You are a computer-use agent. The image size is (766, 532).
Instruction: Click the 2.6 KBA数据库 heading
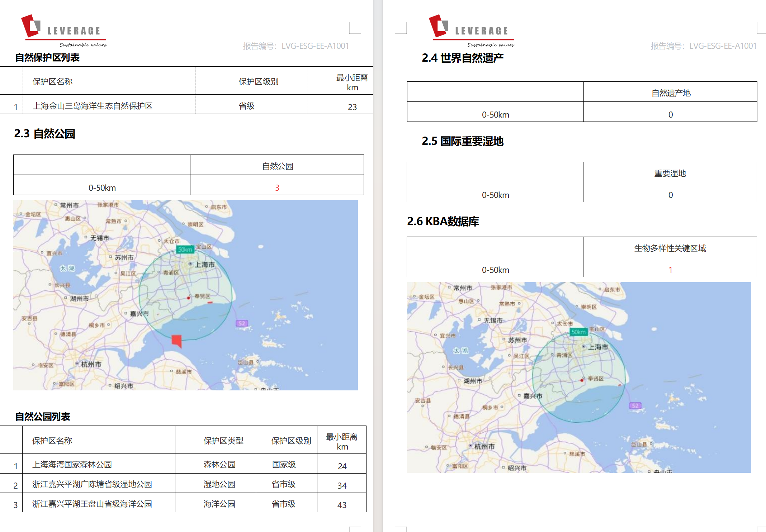[x=443, y=221]
